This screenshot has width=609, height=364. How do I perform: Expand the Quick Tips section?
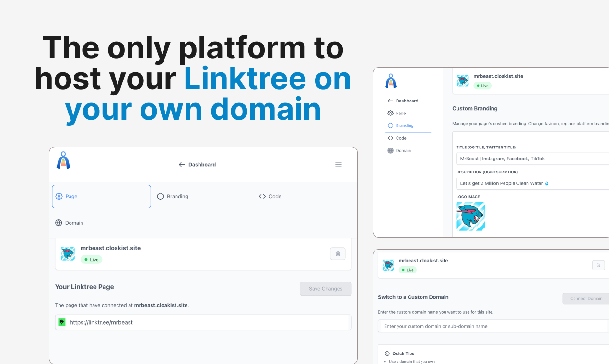click(403, 353)
